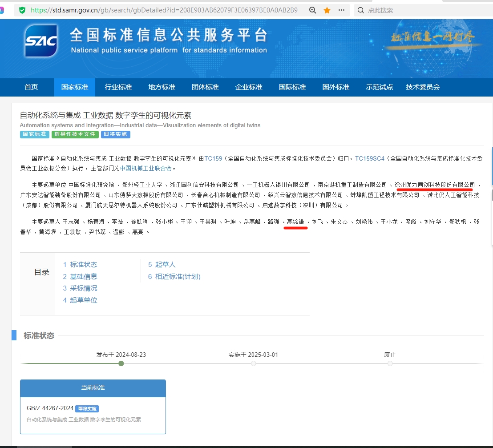Open the 示范试点 nav item
Image resolution: width=493 pixels, height=448 pixels.
tap(379, 87)
